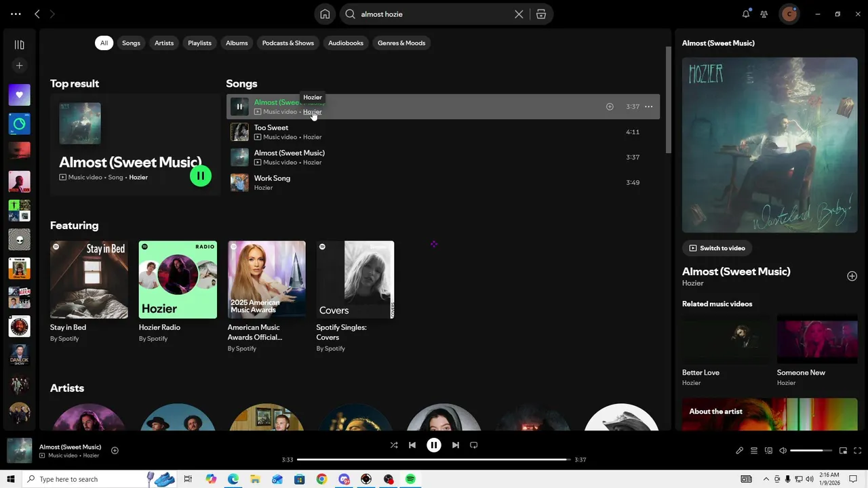Open the notifications bell
The width and height of the screenshot is (868, 488).
point(746,14)
